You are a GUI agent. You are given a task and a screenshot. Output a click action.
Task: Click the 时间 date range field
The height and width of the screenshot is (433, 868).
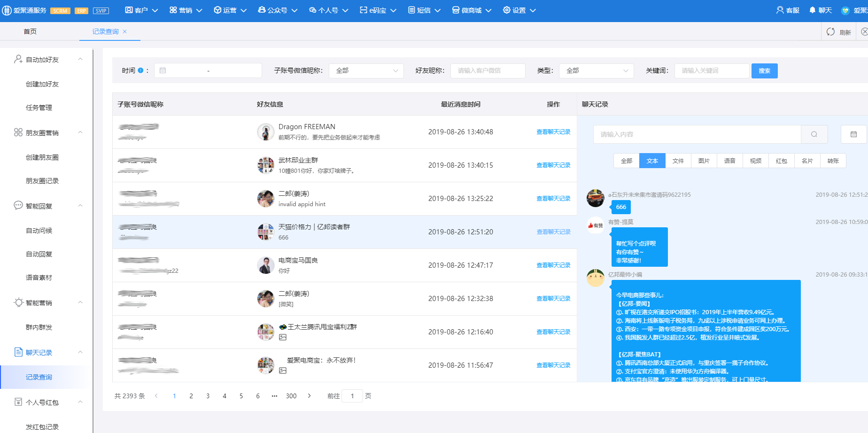(x=208, y=70)
